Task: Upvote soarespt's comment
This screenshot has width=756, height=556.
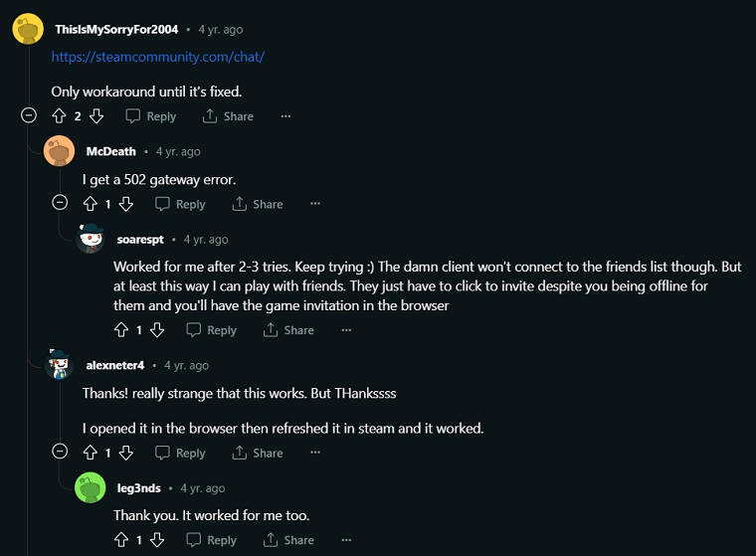Action: 121,330
